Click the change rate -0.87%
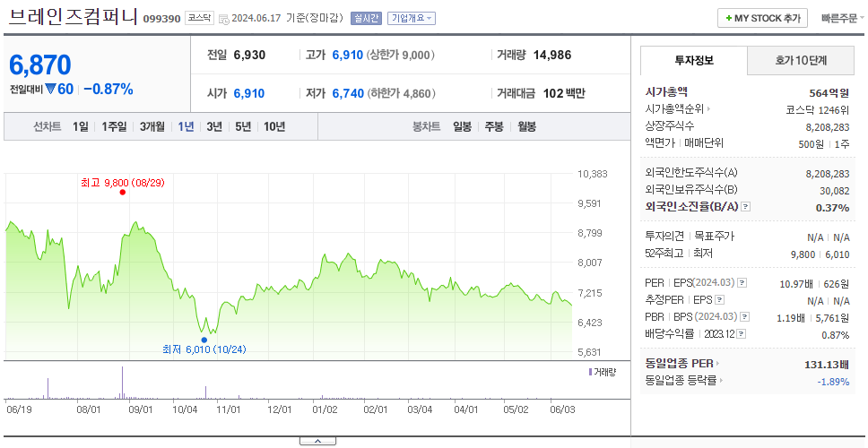The image size is (868, 448). (x=108, y=89)
